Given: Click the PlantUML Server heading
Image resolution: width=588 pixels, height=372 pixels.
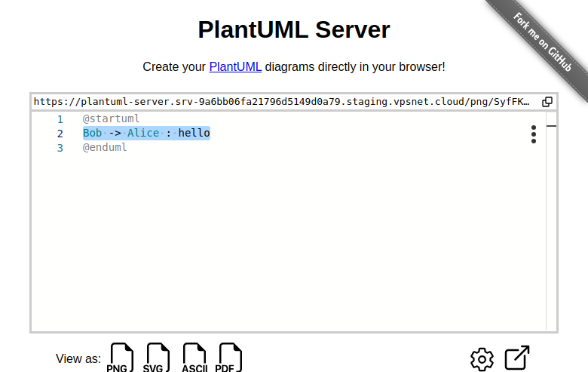Looking at the screenshot, I should [x=294, y=29].
